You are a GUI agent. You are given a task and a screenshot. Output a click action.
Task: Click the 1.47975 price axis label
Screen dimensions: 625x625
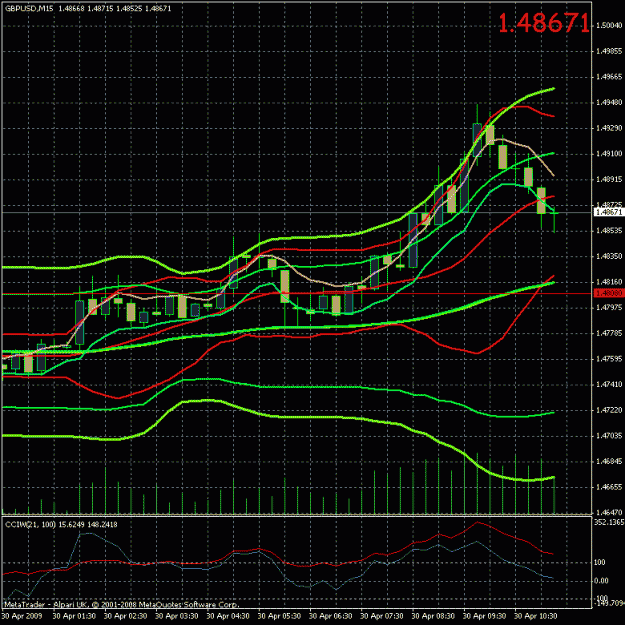609,307
